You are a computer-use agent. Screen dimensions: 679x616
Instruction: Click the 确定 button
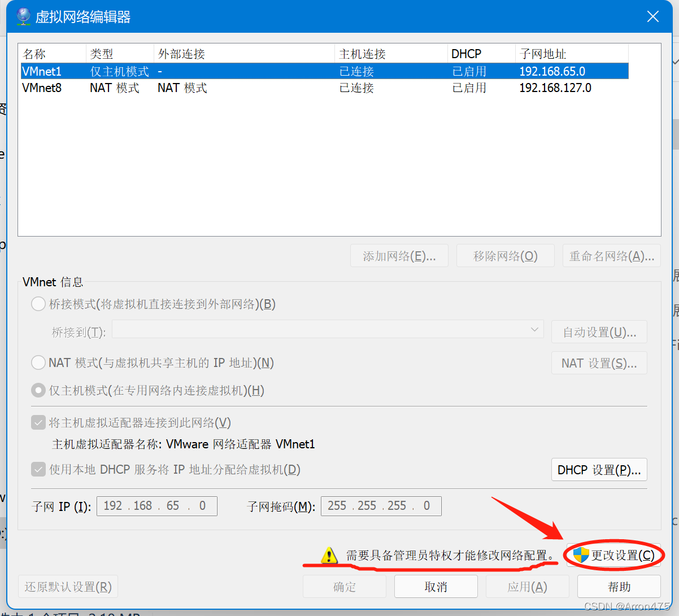pyautogui.click(x=345, y=587)
